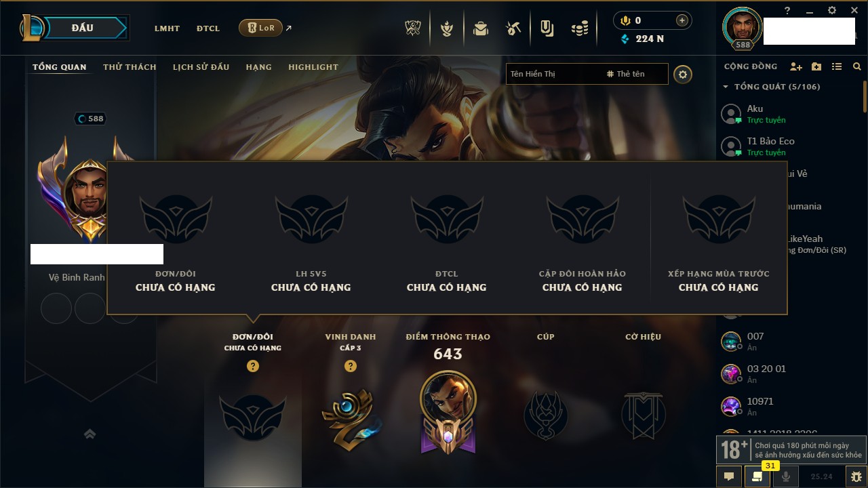
Task: Open the profile search settings gear
Action: (x=683, y=75)
